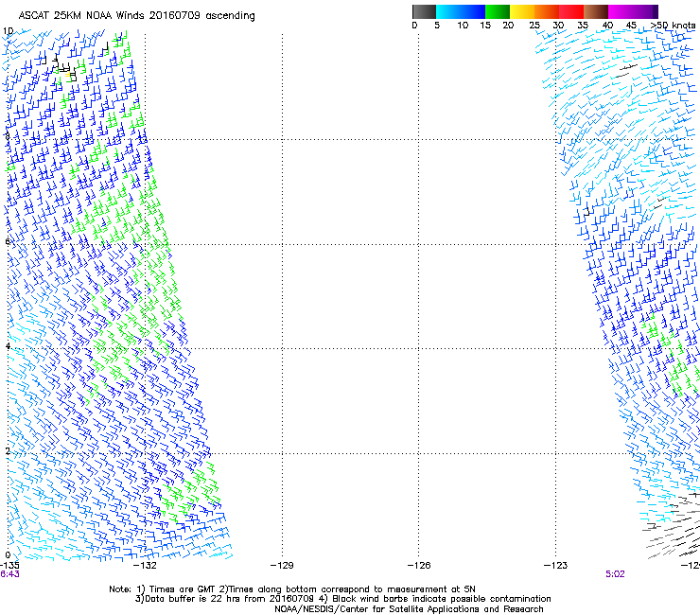The height and width of the screenshot is (615, 700).
Task: Click the latitude '4' axis label
Action: pyautogui.click(x=8, y=346)
